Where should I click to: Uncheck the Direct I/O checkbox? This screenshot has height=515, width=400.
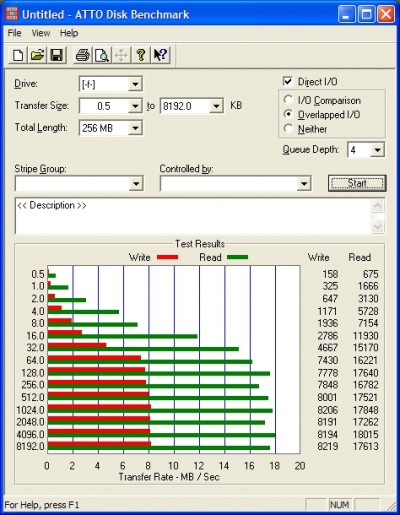pyautogui.click(x=287, y=81)
